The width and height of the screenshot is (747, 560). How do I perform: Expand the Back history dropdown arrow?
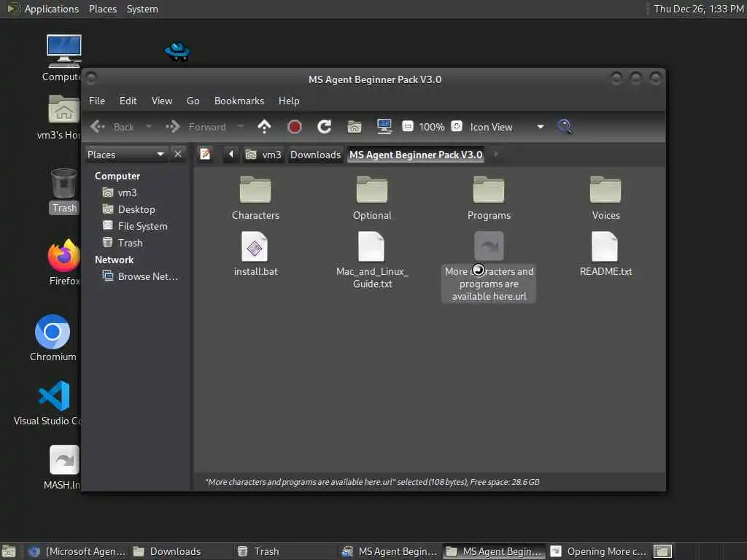coord(149,127)
